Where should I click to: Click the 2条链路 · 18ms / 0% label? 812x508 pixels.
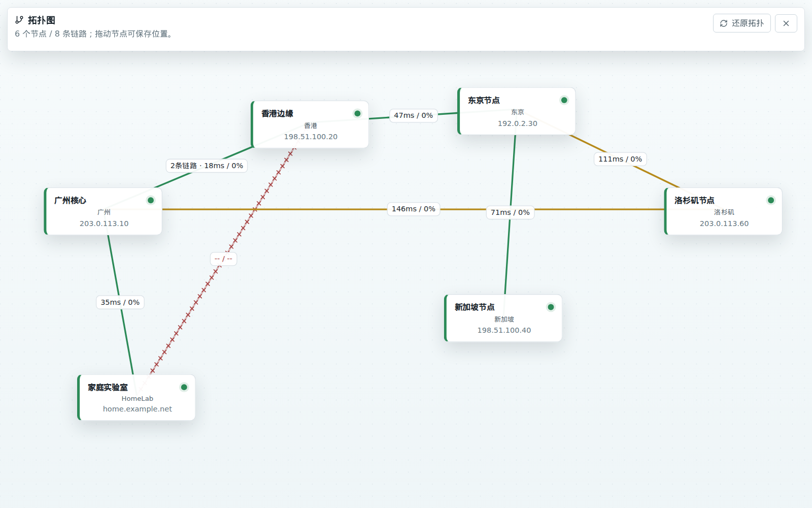pyautogui.click(x=207, y=166)
